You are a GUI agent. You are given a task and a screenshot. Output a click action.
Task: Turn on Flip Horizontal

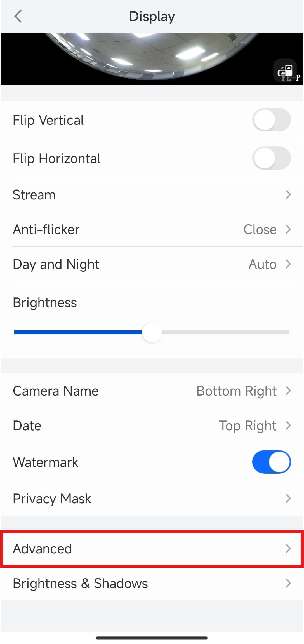272,158
